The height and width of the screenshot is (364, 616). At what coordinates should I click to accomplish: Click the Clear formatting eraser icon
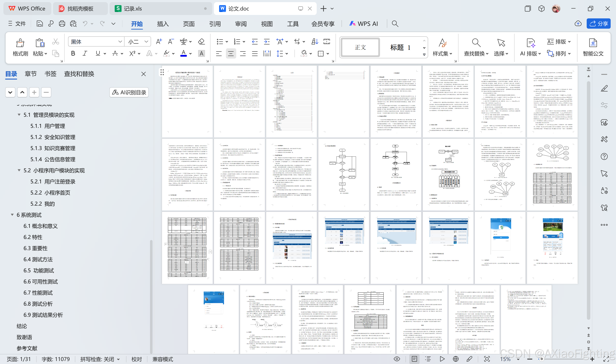pyautogui.click(x=201, y=41)
